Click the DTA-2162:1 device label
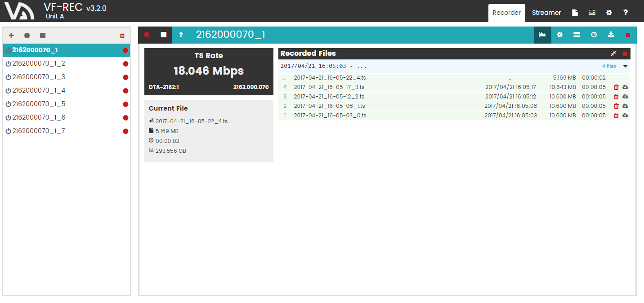Image resolution: width=644 pixels, height=303 pixels. coord(164,87)
